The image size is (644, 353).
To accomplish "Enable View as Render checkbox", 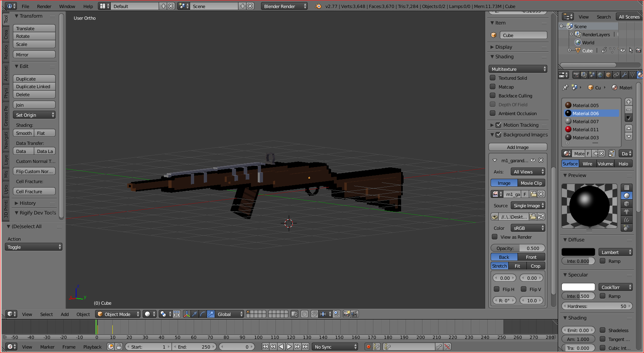I will point(495,237).
